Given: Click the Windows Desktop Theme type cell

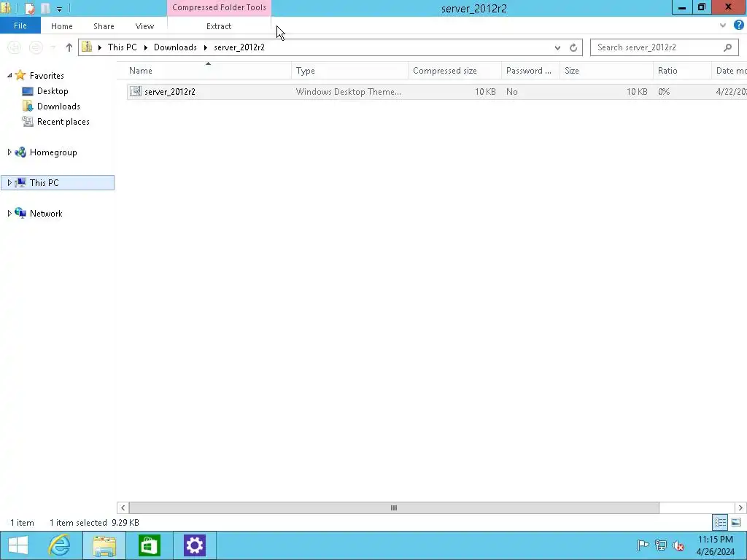Looking at the screenshot, I should 348,91.
